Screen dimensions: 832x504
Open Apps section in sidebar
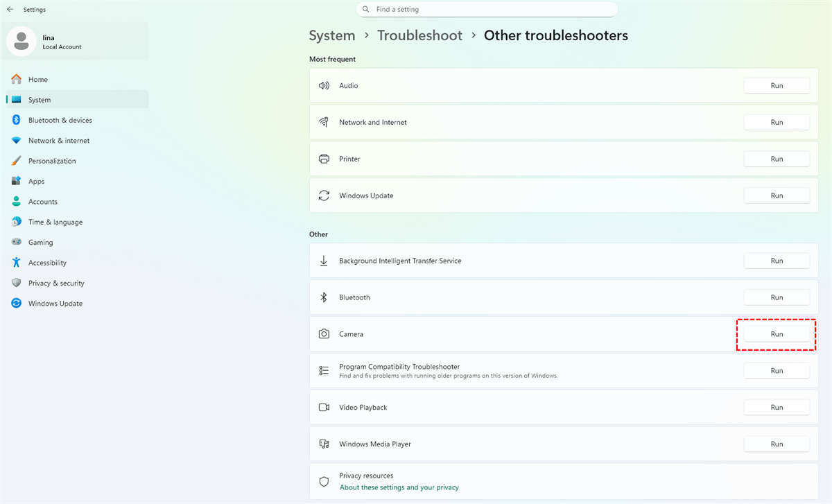click(x=36, y=182)
